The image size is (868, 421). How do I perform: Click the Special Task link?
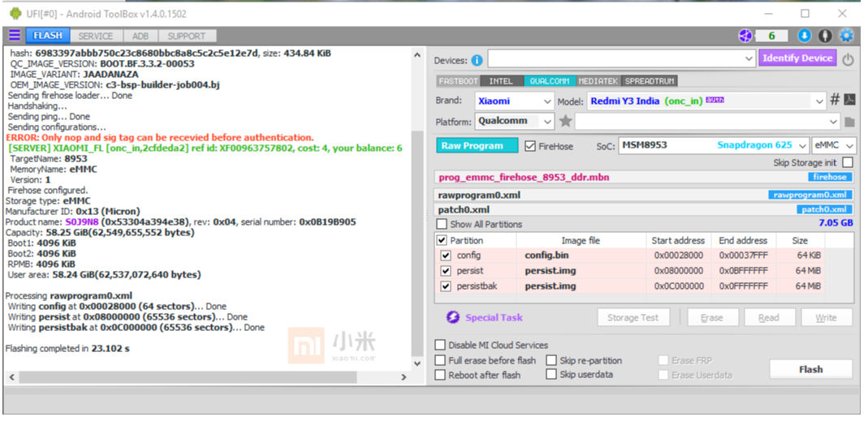click(x=494, y=317)
